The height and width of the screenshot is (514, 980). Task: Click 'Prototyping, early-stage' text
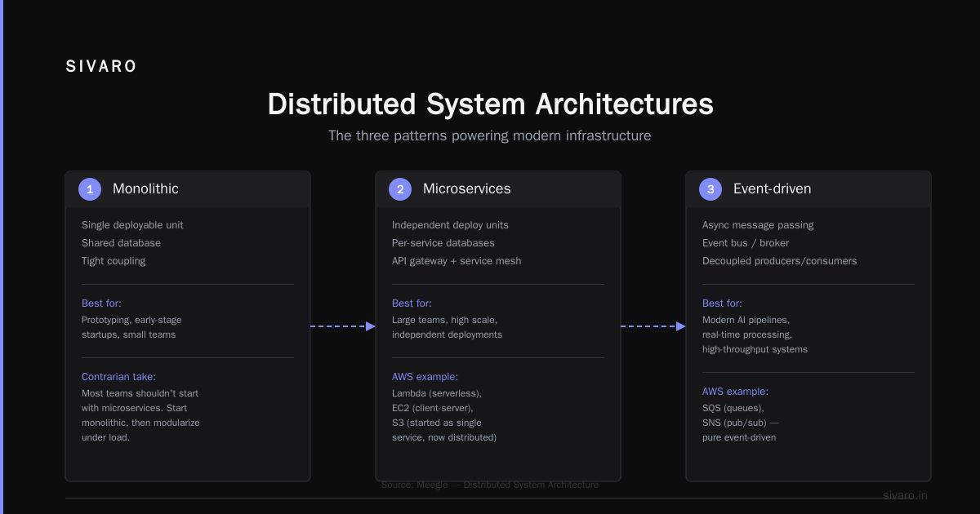(x=131, y=320)
